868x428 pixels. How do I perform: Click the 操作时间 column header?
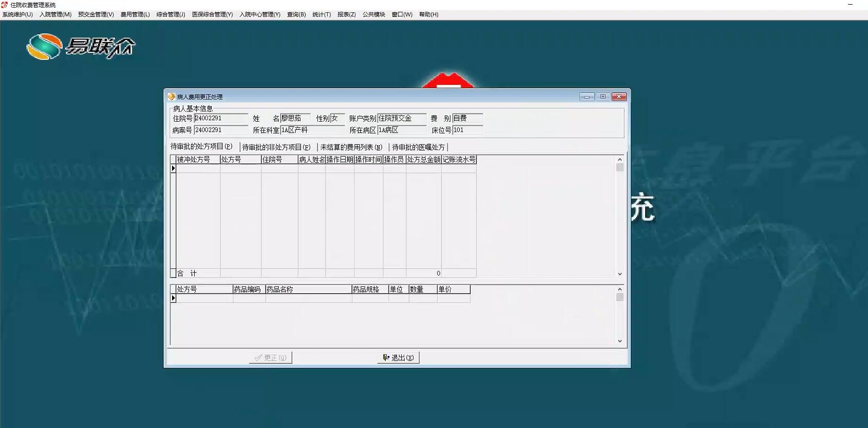[x=369, y=160]
